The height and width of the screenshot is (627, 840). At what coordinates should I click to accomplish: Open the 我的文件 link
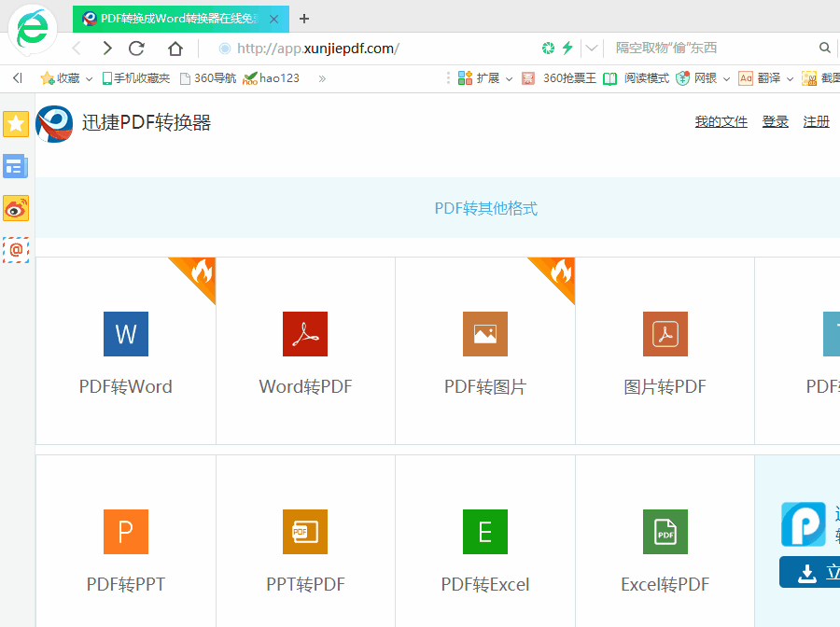point(721,122)
